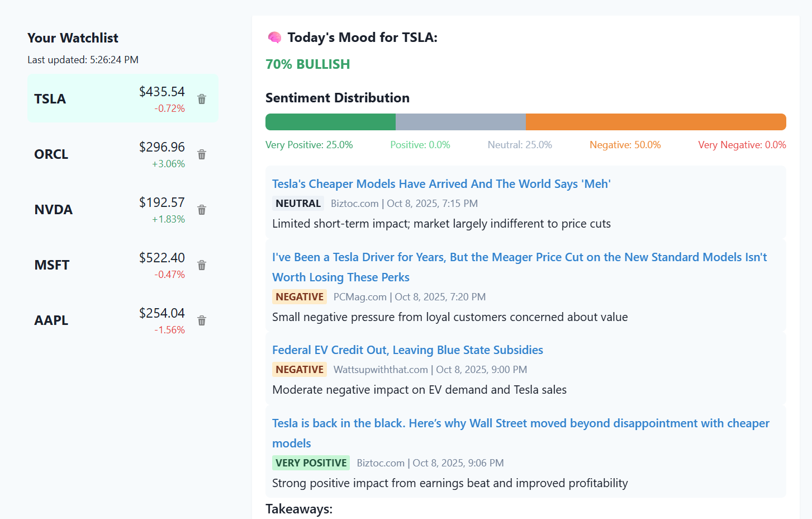Click the 70% BULLISH mood label

307,64
